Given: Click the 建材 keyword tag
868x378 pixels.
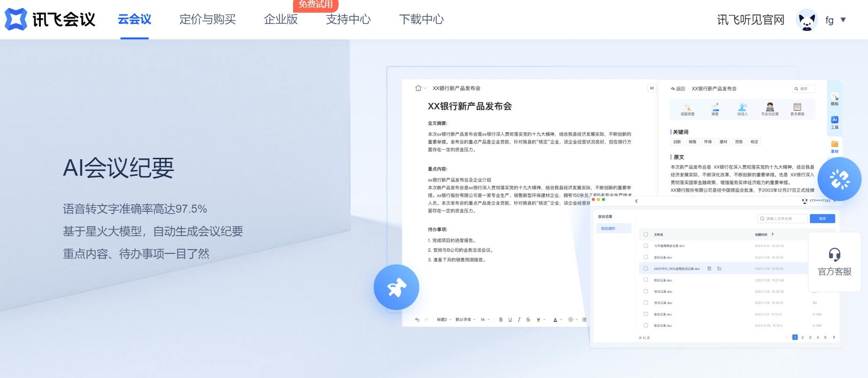Looking at the screenshot, I should point(724,142).
